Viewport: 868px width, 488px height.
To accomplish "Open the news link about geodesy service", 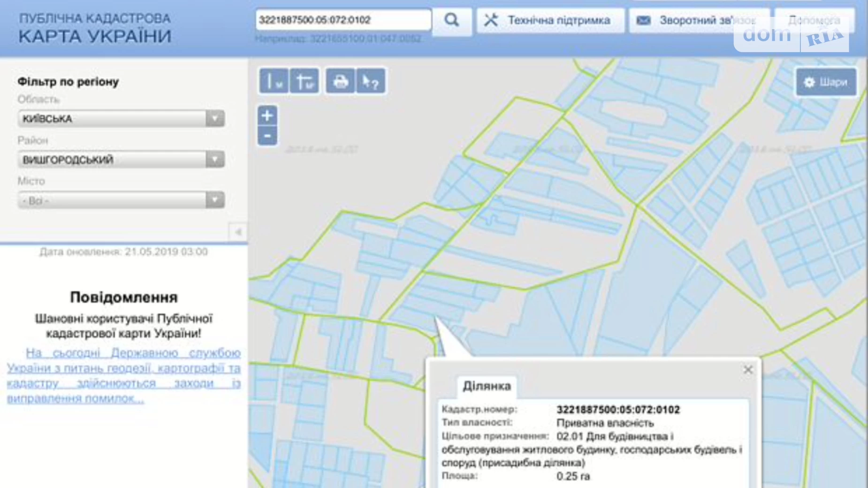I will [x=124, y=375].
